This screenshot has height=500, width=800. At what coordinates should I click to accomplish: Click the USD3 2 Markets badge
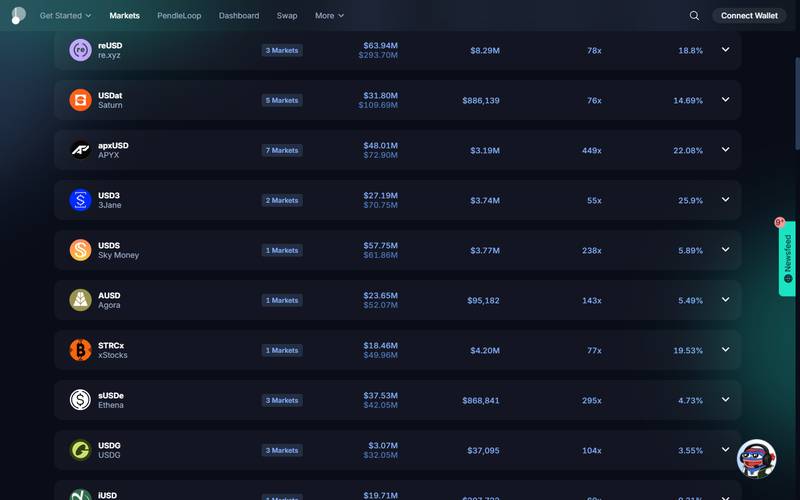click(x=282, y=201)
